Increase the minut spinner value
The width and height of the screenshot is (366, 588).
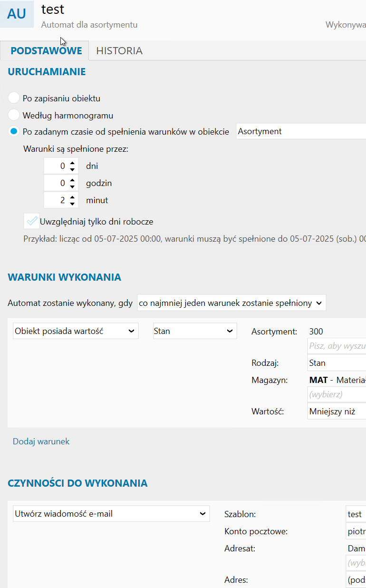tap(72, 197)
